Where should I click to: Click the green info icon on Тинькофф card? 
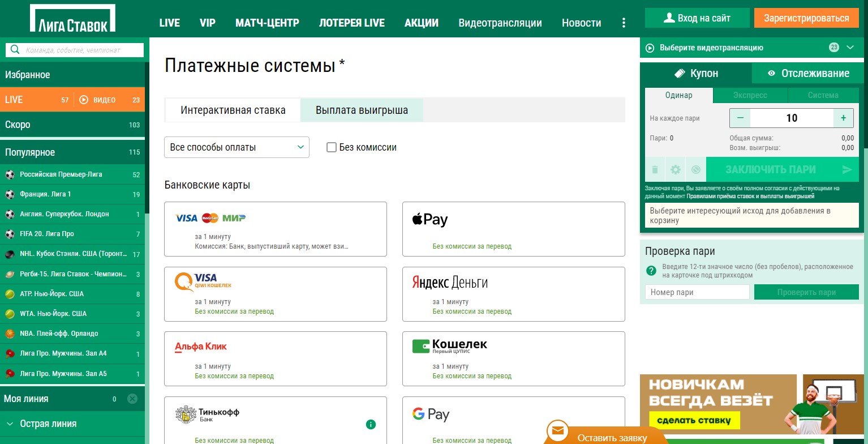point(371,424)
